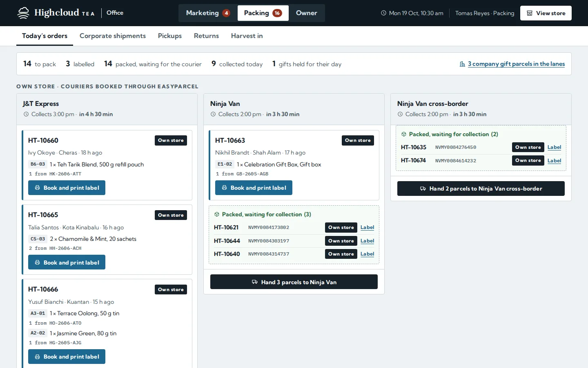
Task: Click the Own store badge on HT-10660
Action: tap(171, 140)
